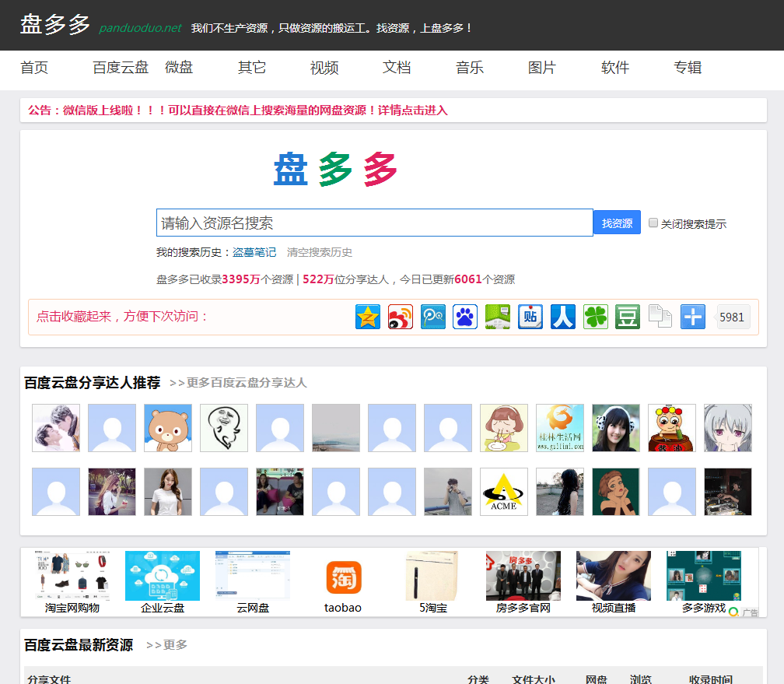
Task: Open the 软件 nav item
Action: 615,68
